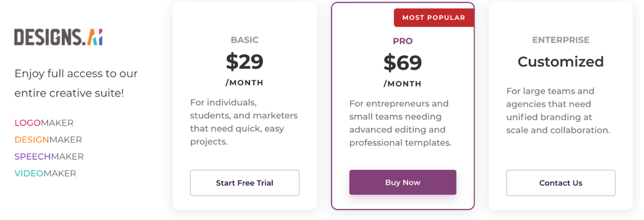This screenshot has height=220, width=644.
Task: Click the Basic plan description paragraph
Action: coord(244,122)
